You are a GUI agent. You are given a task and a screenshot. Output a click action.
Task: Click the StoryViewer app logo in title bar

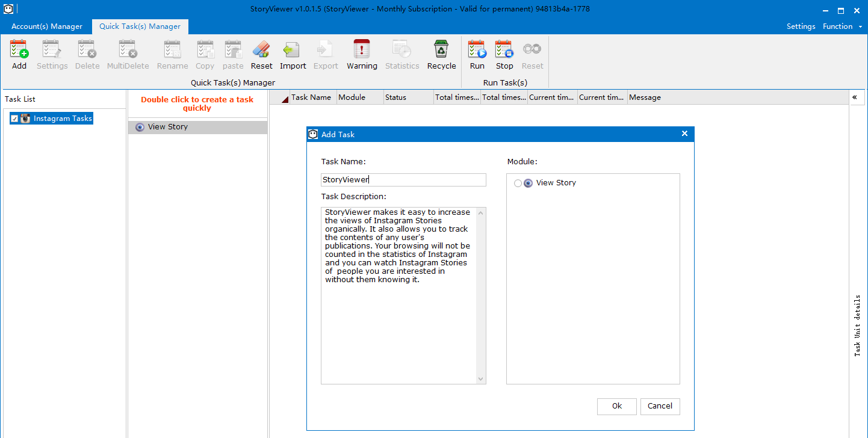[x=8, y=9]
